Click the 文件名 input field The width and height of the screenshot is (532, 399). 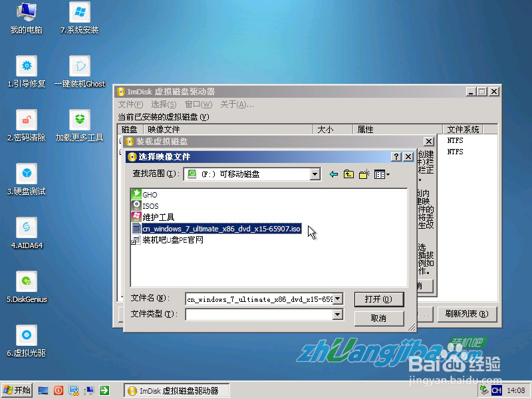(259, 299)
